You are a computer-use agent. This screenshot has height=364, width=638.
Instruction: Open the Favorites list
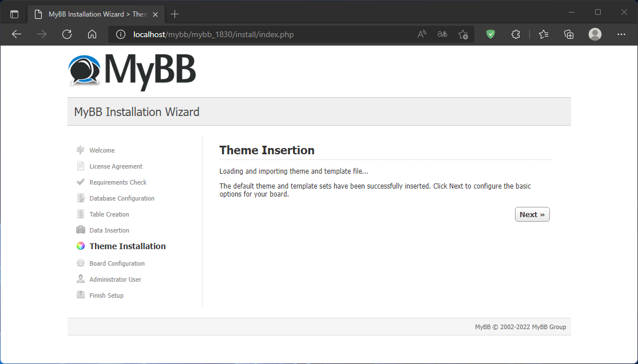click(544, 34)
